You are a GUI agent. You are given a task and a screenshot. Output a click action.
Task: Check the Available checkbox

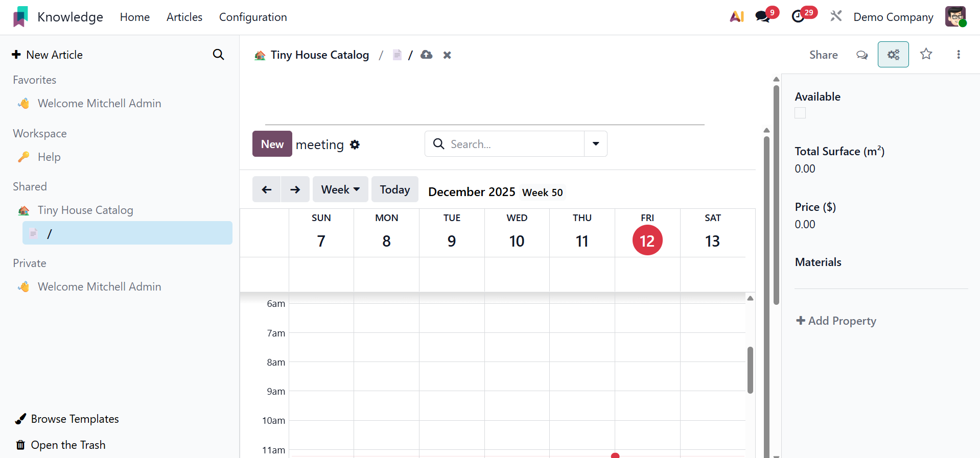coord(800,113)
